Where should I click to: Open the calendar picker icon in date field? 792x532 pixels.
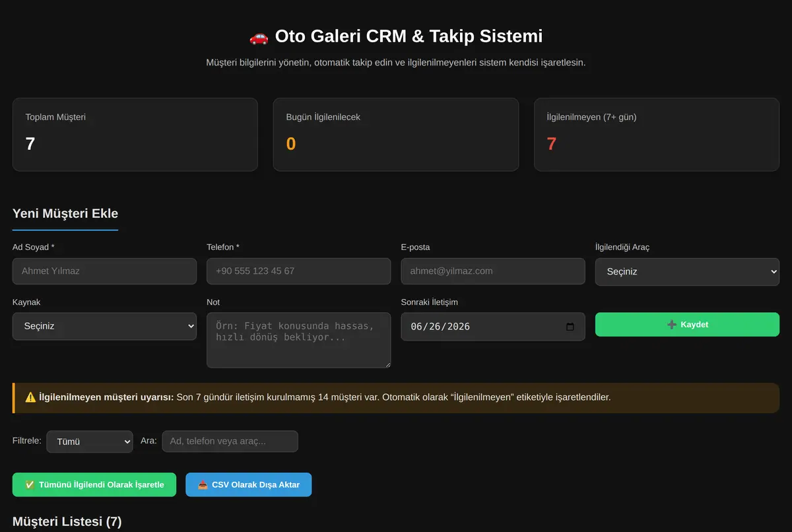click(570, 327)
